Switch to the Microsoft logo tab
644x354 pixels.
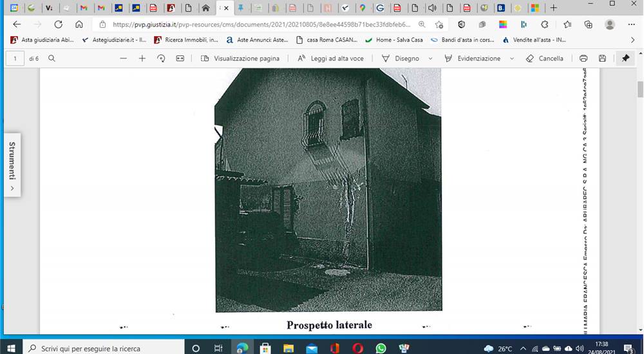coord(535,8)
